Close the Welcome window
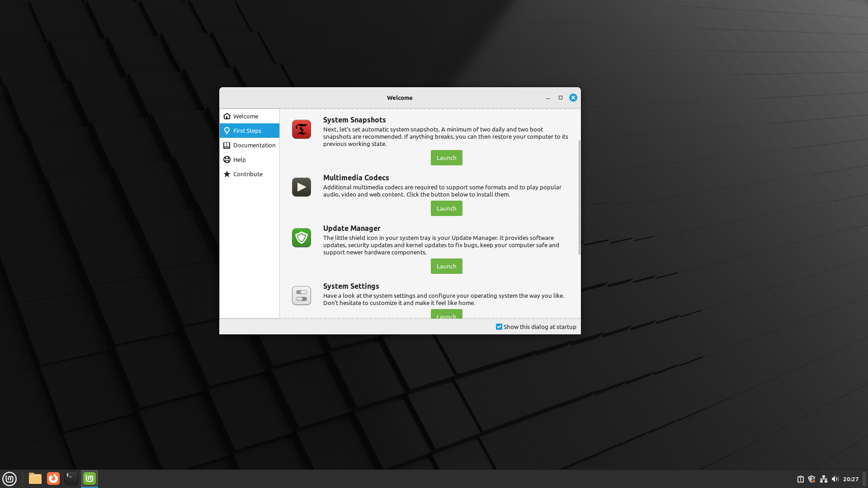868x488 pixels. pyautogui.click(x=573, y=98)
